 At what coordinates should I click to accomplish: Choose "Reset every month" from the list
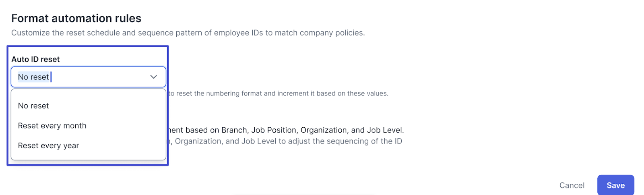52,126
